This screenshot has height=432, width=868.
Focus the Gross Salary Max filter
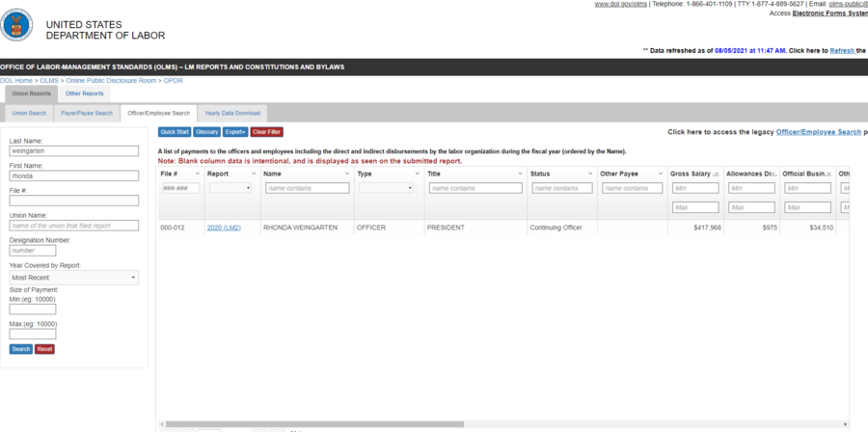pyautogui.click(x=695, y=207)
